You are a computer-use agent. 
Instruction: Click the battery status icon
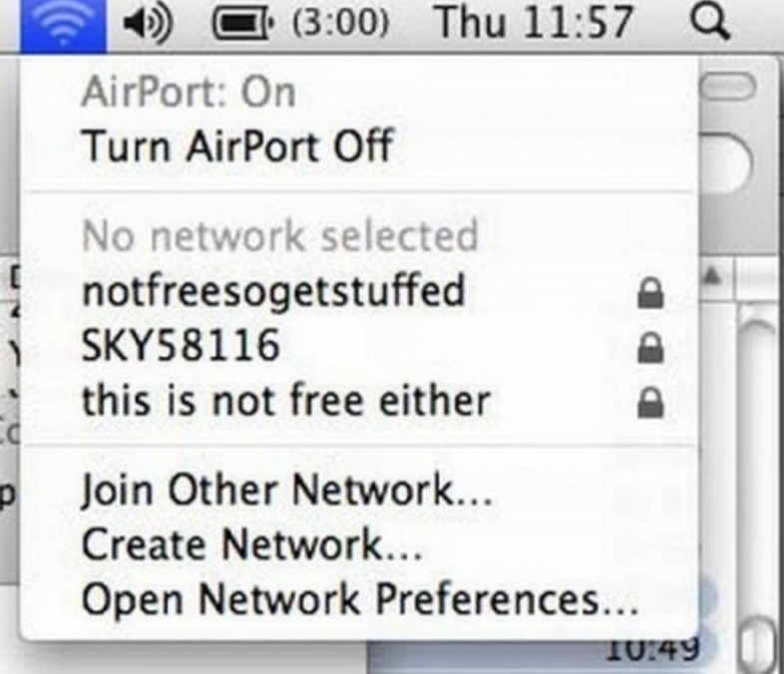coord(244,24)
